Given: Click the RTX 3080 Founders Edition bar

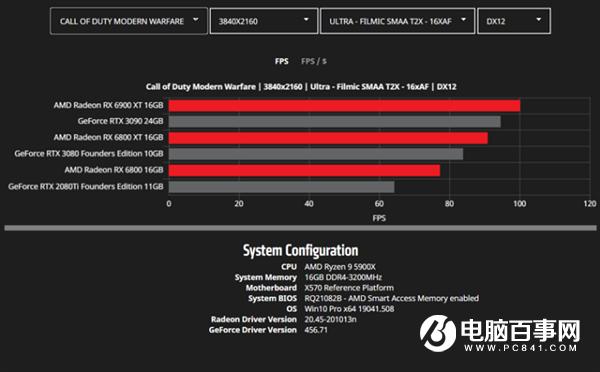Looking at the screenshot, I should (316, 154).
